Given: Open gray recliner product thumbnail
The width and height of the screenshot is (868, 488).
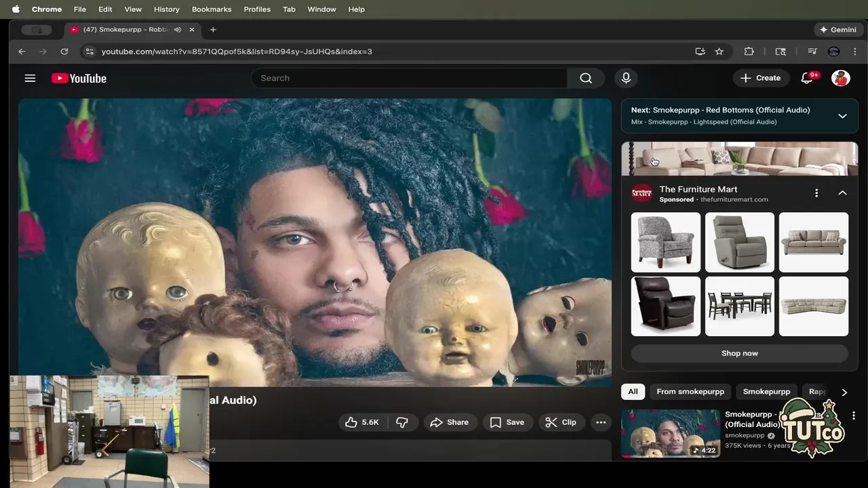Looking at the screenshot, I should click(x=740, y=243).
